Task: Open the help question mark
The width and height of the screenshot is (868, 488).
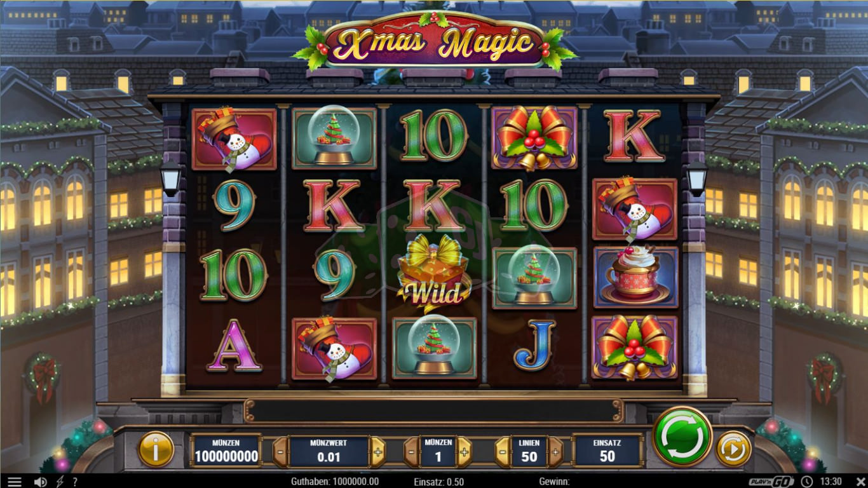Action: pyautogui.click(x=75, y=482)
